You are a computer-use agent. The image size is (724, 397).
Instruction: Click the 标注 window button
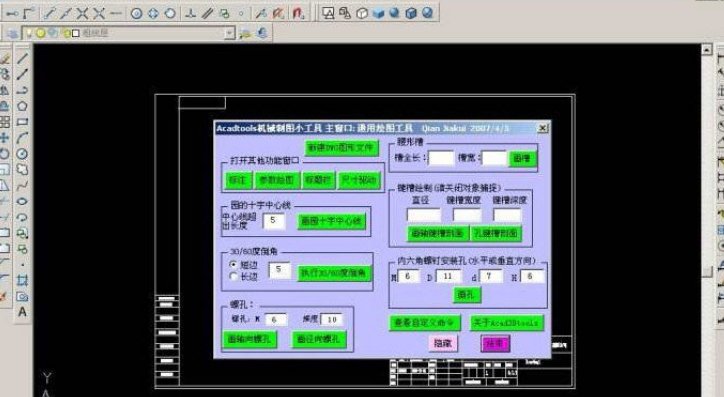[x=238, y=180]
